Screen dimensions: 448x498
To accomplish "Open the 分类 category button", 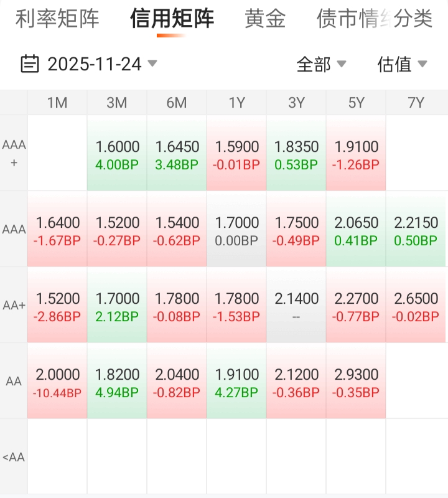I will point(413,19).
